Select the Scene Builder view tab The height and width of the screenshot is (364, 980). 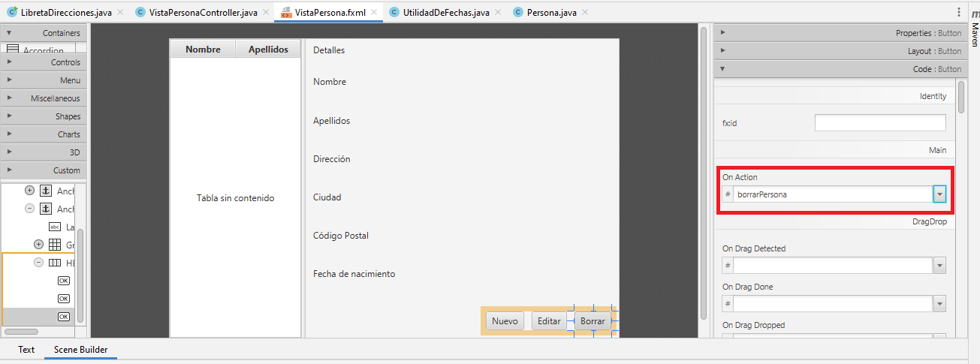(80, 350)
